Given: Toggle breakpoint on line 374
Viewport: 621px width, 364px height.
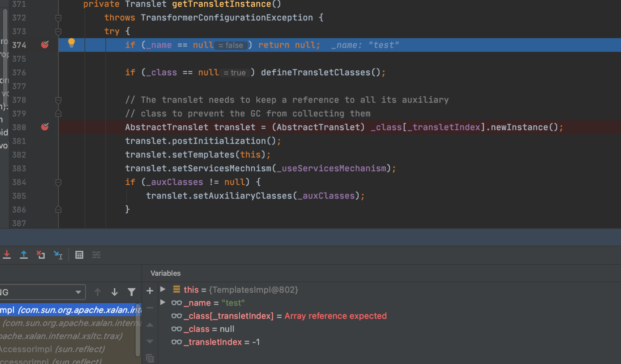Looking at the screenshot, I should (45, 45).
